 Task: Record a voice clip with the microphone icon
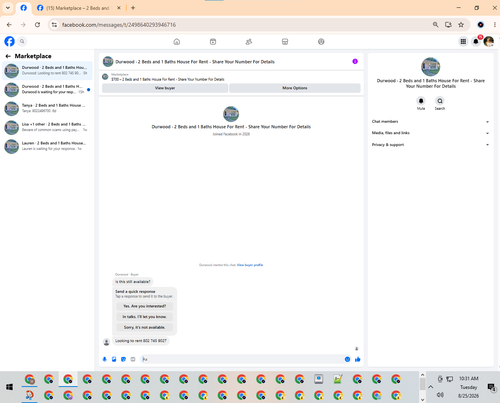click(x=105, y=359)
